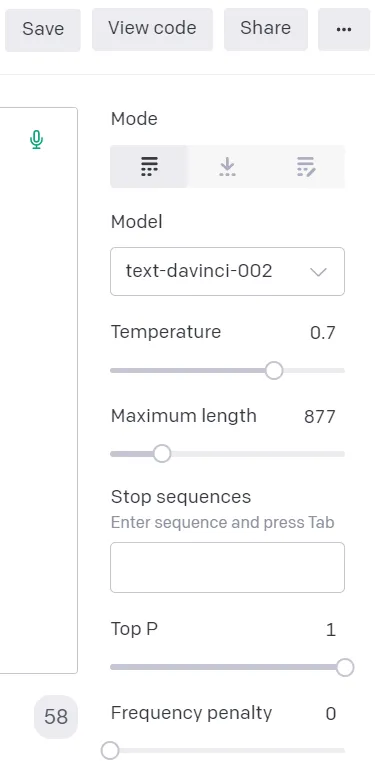Click the Top P slider handle
375x761 pixels.
tap(345, 667)
